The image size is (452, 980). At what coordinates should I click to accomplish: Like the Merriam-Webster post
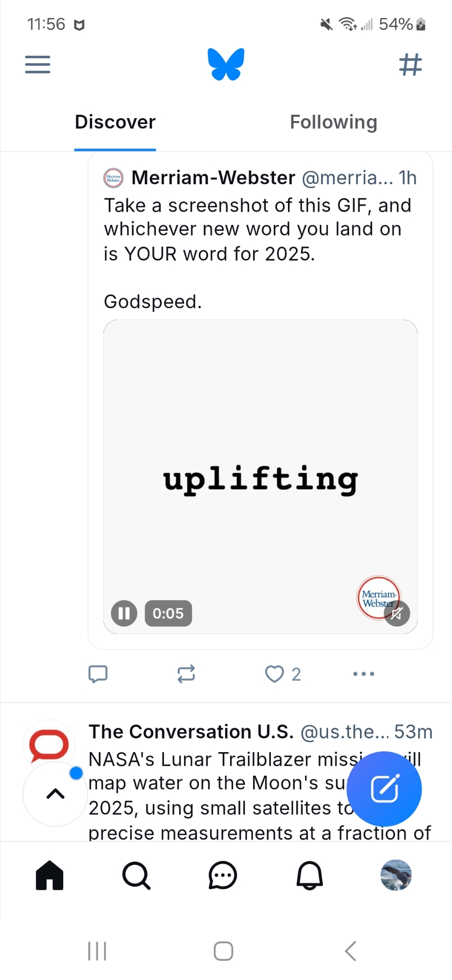click(x=275, y=674)
